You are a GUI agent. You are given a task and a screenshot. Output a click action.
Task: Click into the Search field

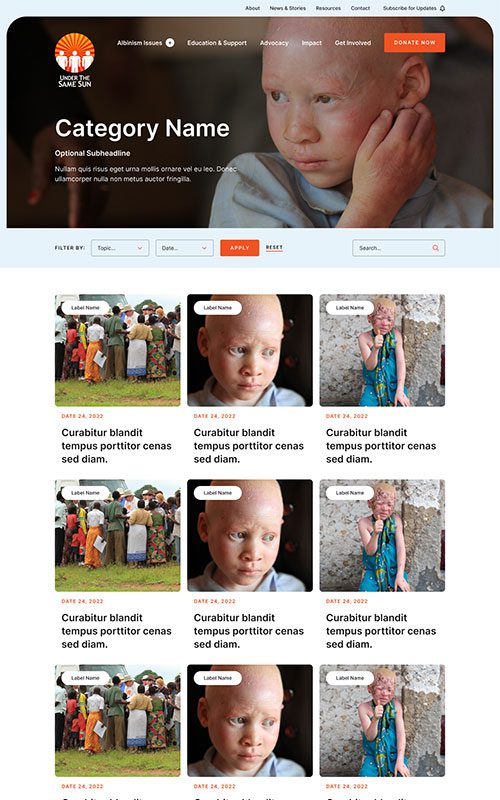(398, 248)
